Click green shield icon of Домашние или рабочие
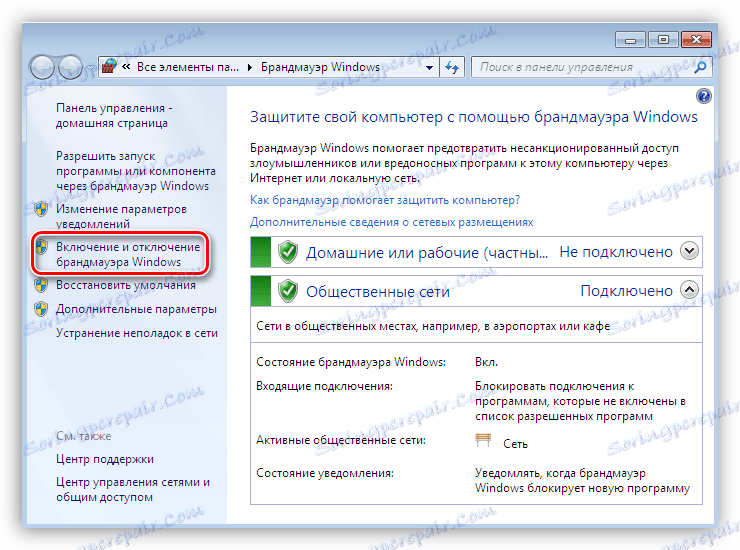Viewport: 740px width, 550px height. click(x=287, y=252)
